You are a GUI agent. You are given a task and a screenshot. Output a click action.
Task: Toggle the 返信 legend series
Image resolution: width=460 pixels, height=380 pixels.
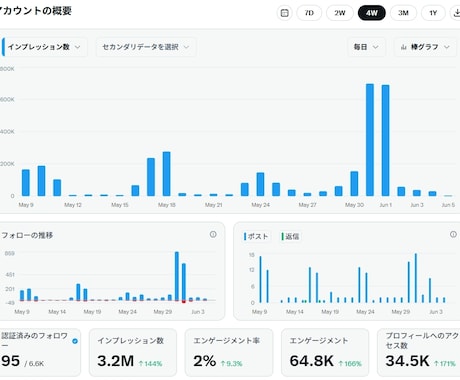click(290, 236)
